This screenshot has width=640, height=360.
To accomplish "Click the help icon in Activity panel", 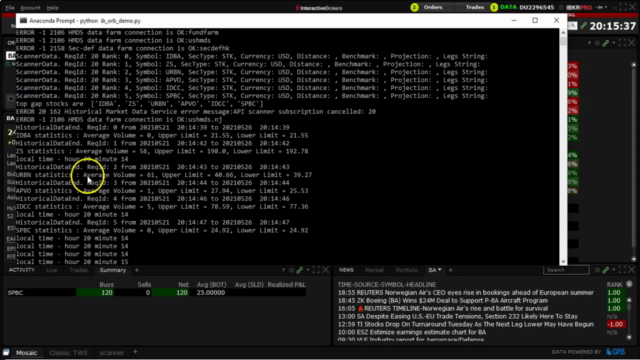I will pyautogui.click(x=283, y=270).
